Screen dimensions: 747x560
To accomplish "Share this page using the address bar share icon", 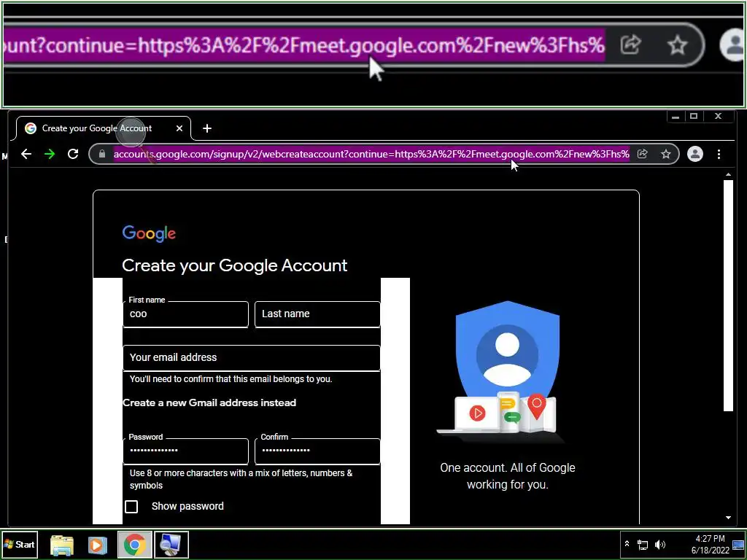I will [642, 154].
